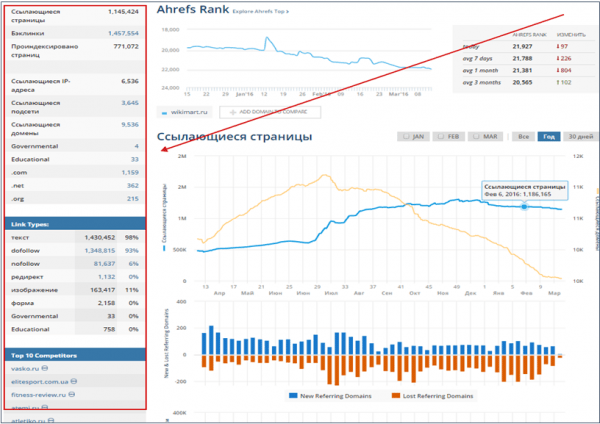This screenshot has width=600, height=424.
Task: Click the avg 1 month value 21,381
Action: pos(522,70)
